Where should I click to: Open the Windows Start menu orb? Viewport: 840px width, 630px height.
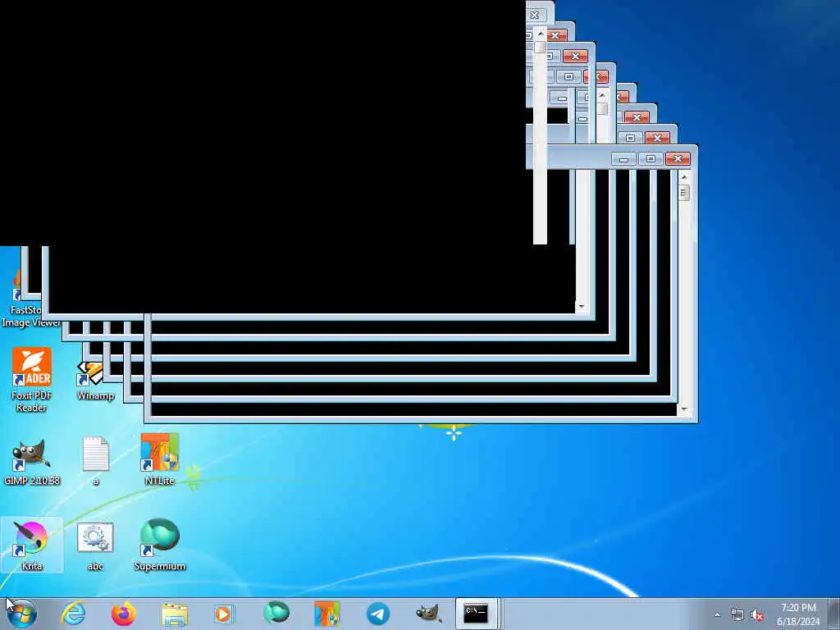coord(22,614)
